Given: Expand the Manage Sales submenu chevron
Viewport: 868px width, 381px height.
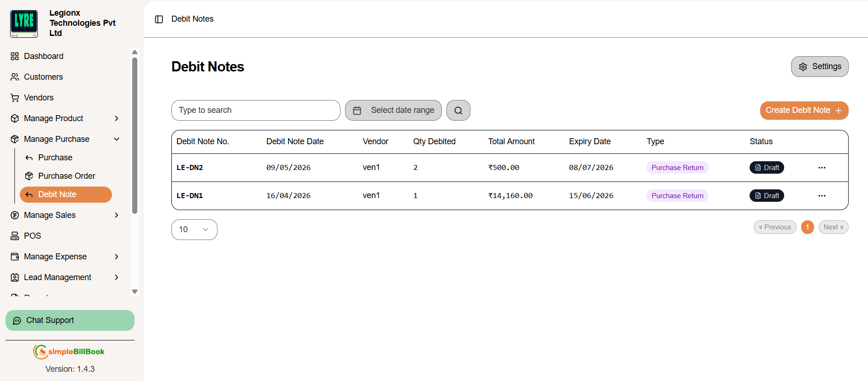Looking at the screenshot, I should pos(117,215).
